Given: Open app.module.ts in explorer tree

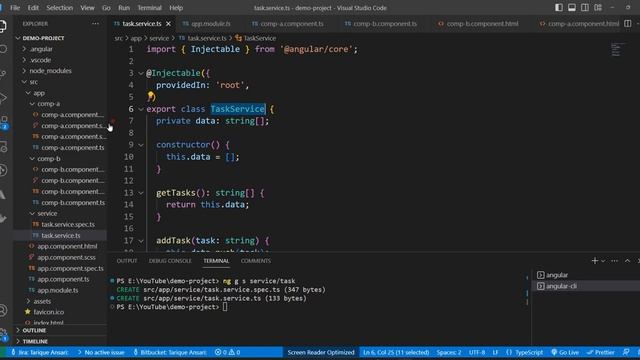Looking at the screenshot, I should (60, 290).
